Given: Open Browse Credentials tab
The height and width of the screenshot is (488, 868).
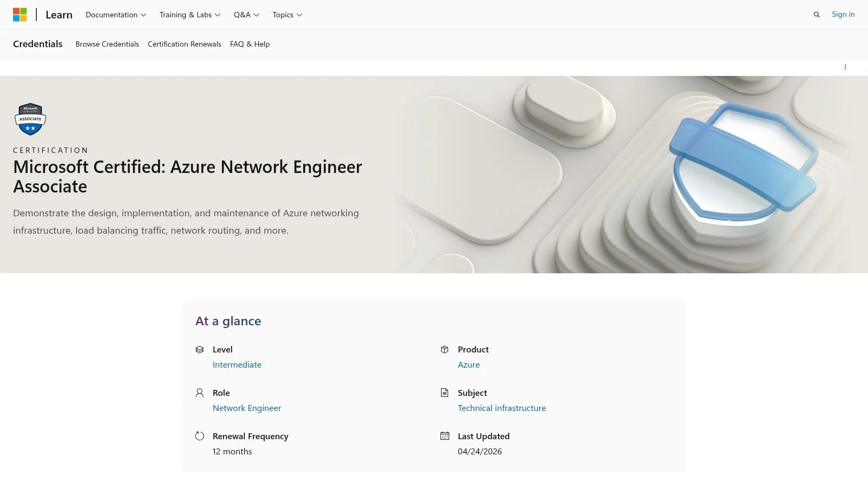Looking at the screenshot, I should coord(107,44).
